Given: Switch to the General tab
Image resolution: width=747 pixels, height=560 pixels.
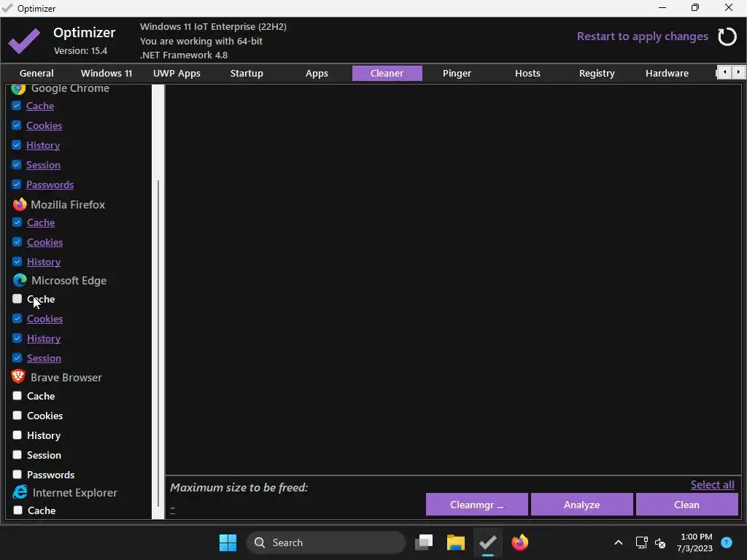Looking at the screenshot, I should tap(36, 74).
